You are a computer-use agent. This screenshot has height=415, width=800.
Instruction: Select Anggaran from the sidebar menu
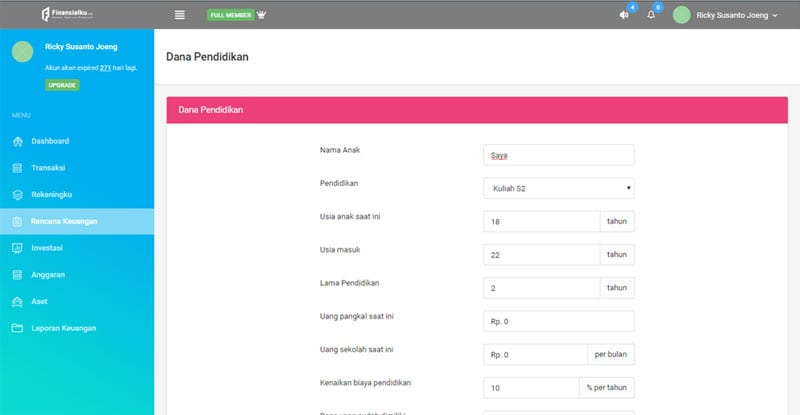point(48,275)
